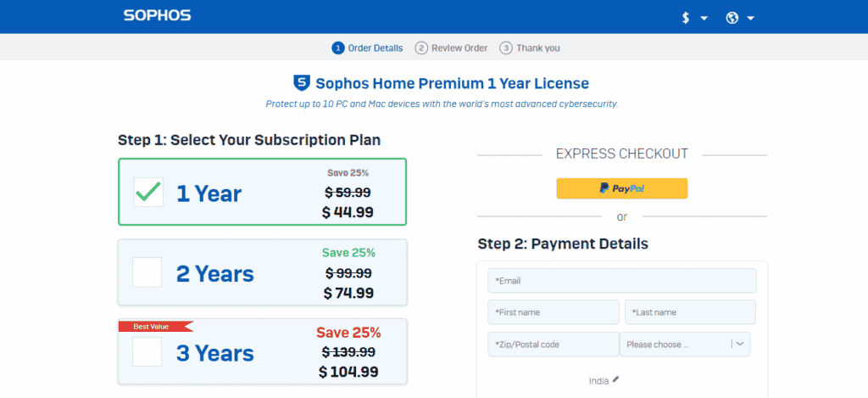Click the step 3 circle indicator
The width and height of the screenshot is (868, 398).
coord(505,48)
